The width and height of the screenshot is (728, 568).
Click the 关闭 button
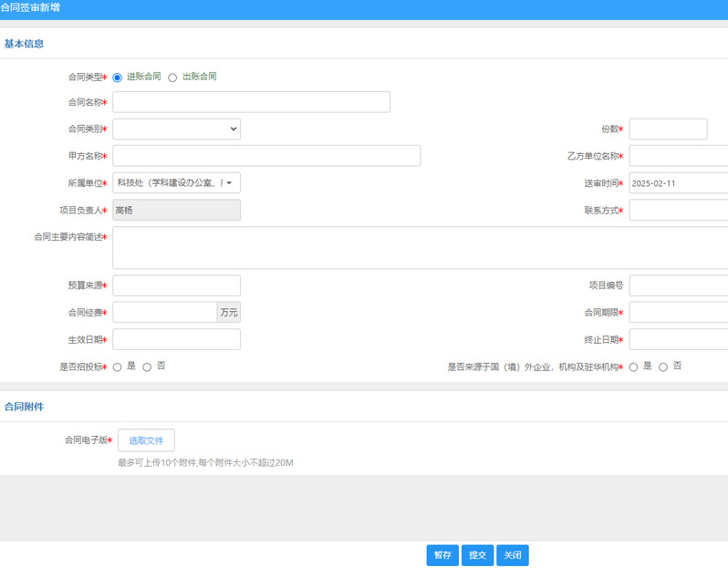coord(513,555)
